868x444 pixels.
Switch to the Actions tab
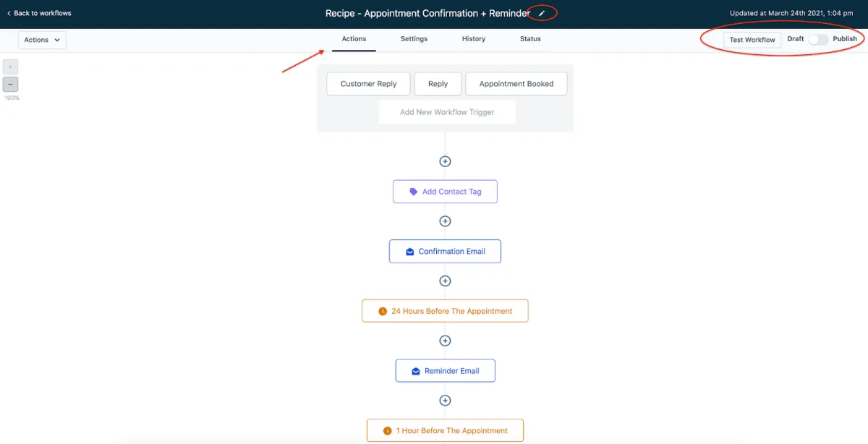[354, 39]
